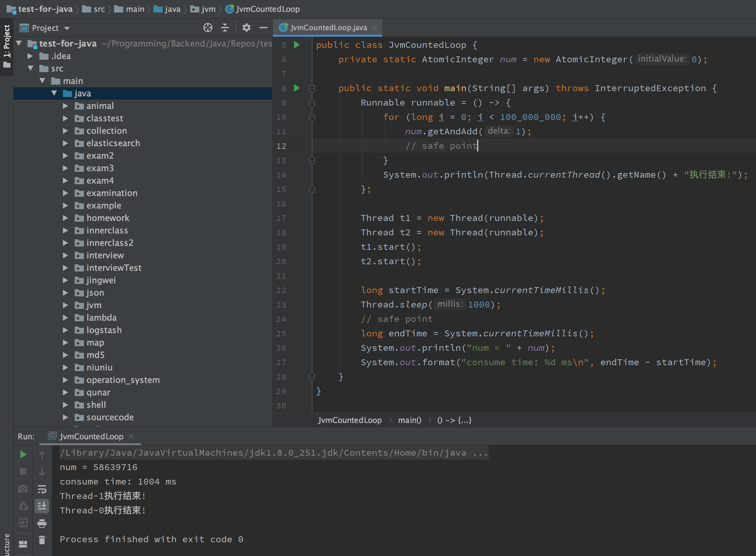Collapse the src folder node
The width and height of the screenshot is (756, 556).
click(30, 68)
